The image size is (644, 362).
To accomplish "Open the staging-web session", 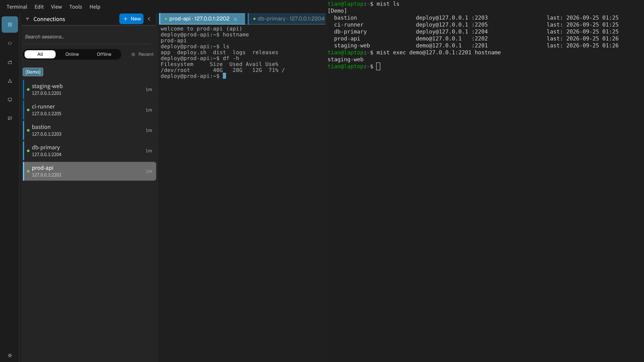I will pyautogui.click(x=90, y=89).
